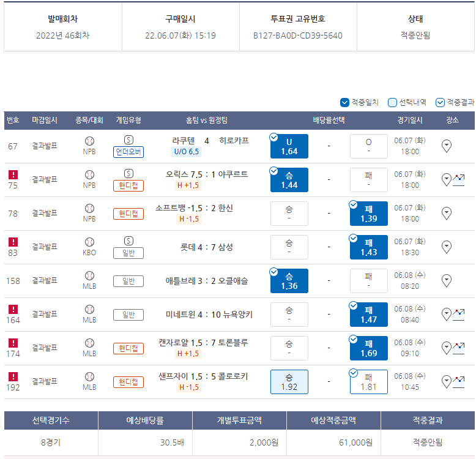This screenshot has width=476, height=459.
Task: Click red alert icon on match 192
Action: (13, 377)
